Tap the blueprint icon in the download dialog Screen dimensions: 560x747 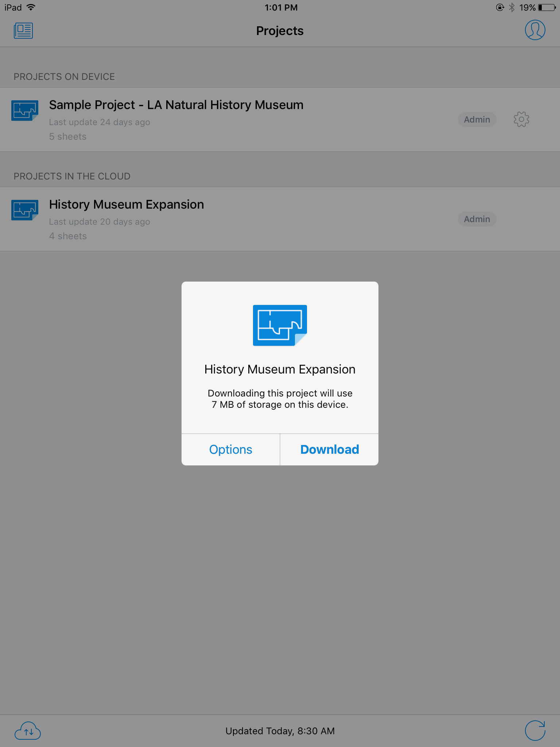(280, 325)
